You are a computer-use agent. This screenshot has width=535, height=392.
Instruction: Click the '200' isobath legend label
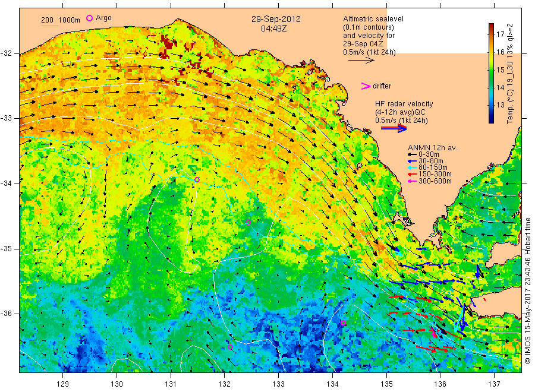pos(47,20)
